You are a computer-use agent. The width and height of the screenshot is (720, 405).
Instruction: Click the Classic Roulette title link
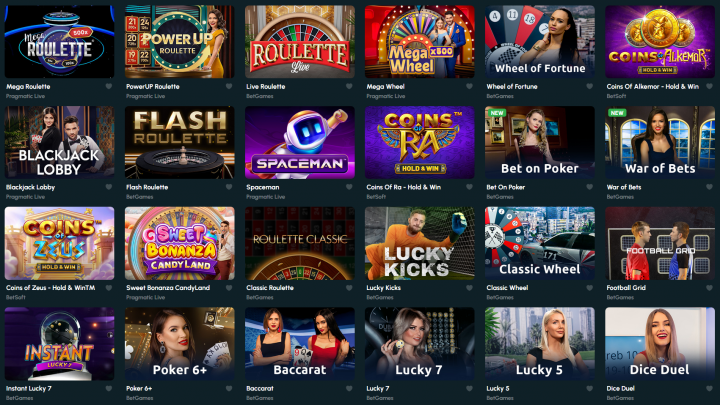pyautogui.click(x=270, y=288)
